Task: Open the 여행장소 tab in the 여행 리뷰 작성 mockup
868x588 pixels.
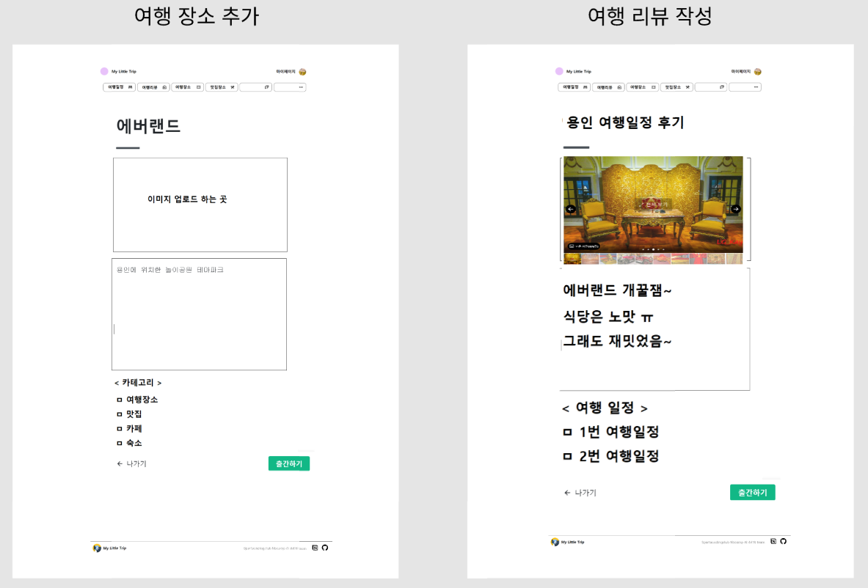Action: pos(643,87)
